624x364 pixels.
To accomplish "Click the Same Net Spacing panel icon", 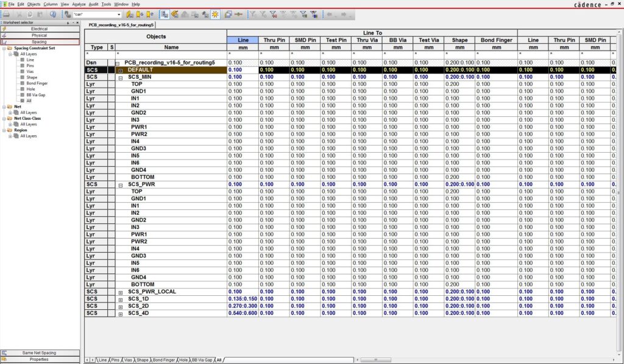I will 4,352.
